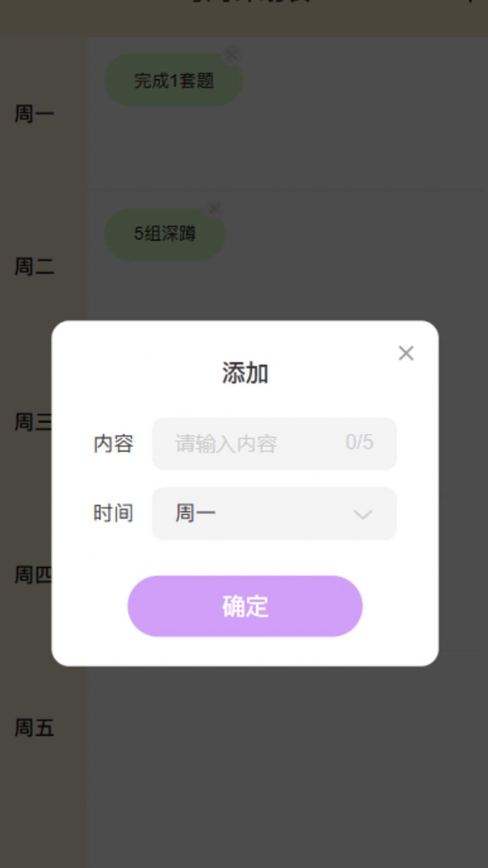Select the 5组深蹲 task bubble
Image resolution: width=488 pixels, height=868 pixels.
coord(164,234)
